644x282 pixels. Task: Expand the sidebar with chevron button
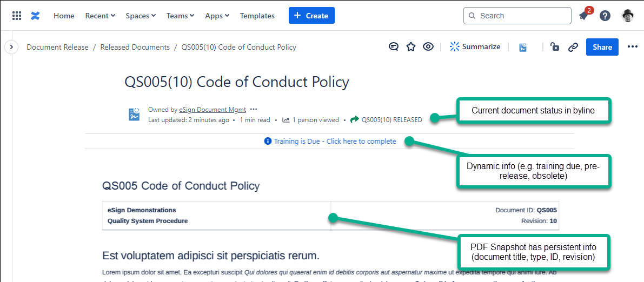click(x=11, y=47)
